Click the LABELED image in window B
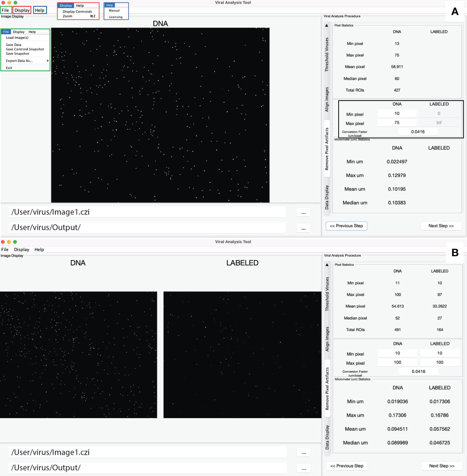Viewport: 467px width, 476px height. pos(242,355)
